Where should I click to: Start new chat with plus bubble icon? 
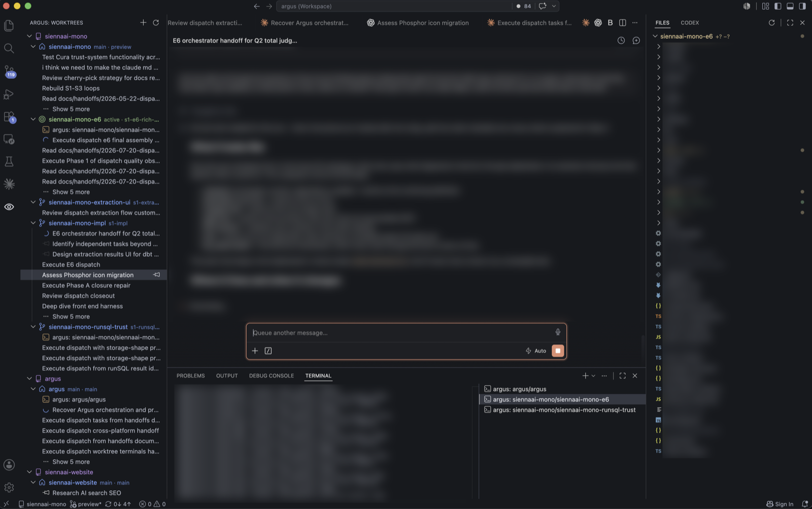636,40
